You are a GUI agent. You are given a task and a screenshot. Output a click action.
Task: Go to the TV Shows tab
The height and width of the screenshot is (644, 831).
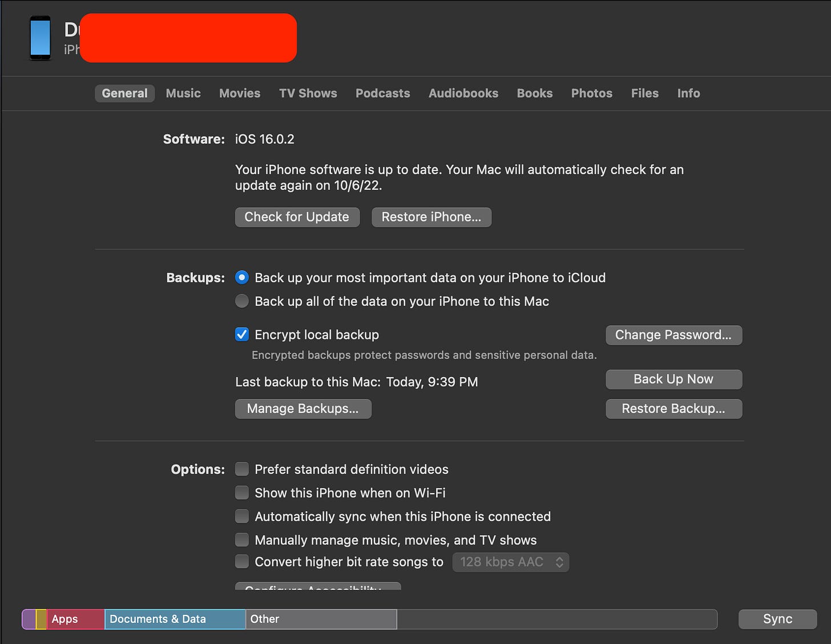(308, 93)
